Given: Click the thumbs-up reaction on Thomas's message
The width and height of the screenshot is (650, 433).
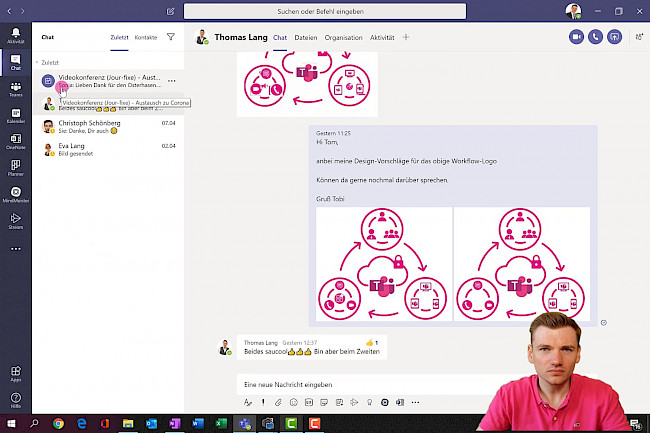Looking at the screenshot, I should 372,343.
